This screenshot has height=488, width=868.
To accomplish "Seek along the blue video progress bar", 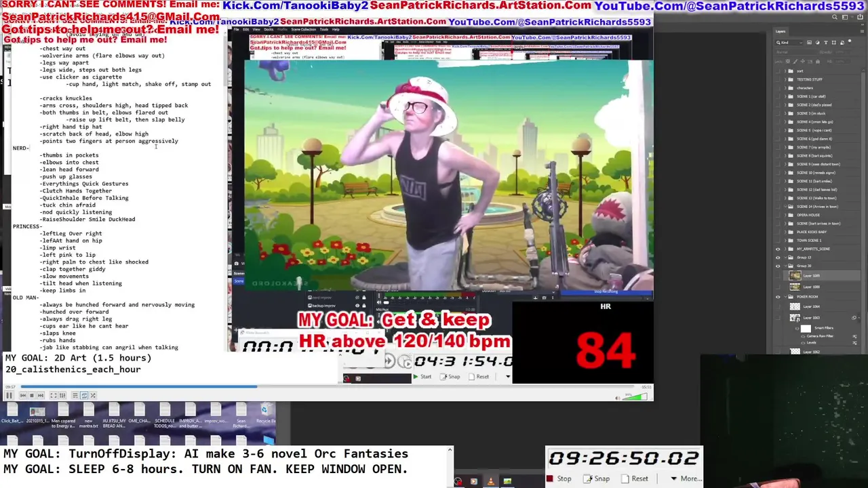I will tap(327, 387).
